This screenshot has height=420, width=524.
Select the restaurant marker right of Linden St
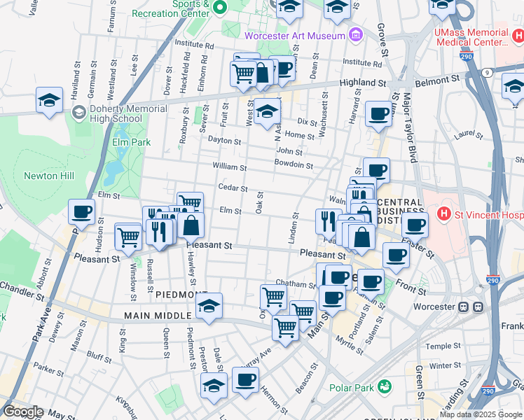(x=328, y=222)
